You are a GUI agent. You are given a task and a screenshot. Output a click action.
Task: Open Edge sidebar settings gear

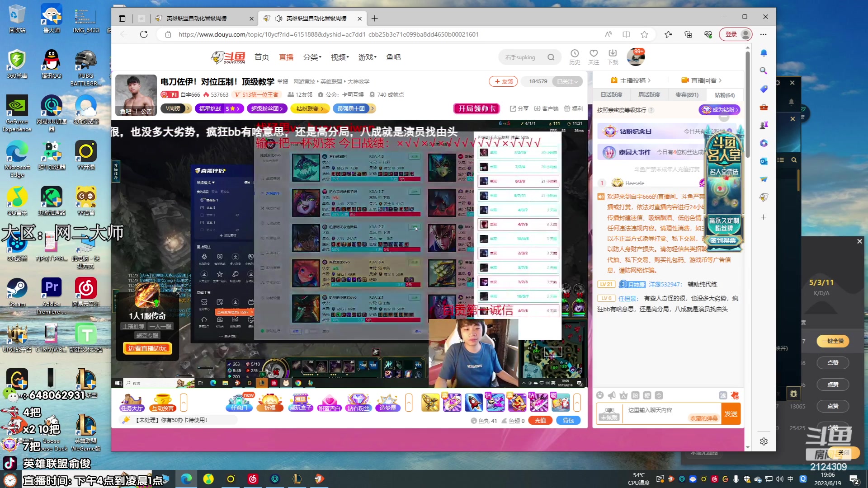tap(764, 441)
